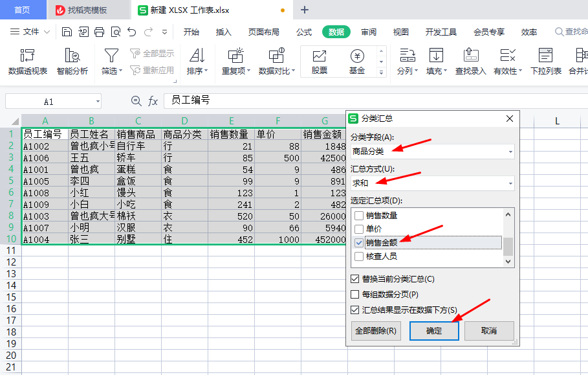Toggle 汇总结果显示在数据下方 checkbox
This screenshot has width=588, height=375.
click(354, 310)
